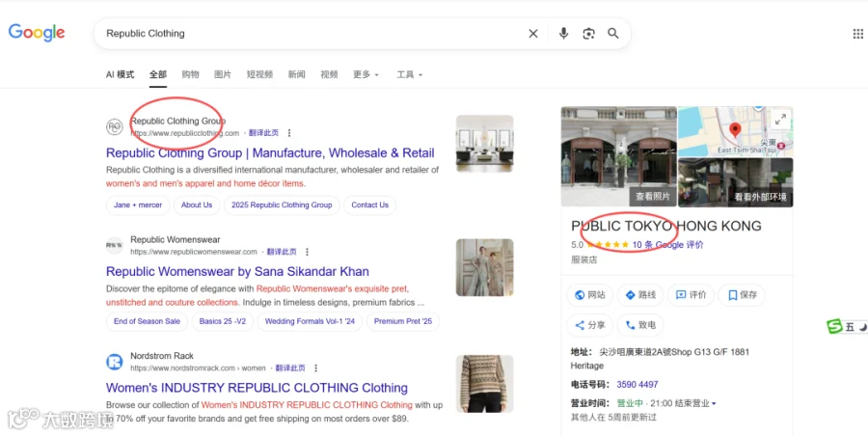Open Nordstrom Rack sweater thumbnail

tap(484, 384)
